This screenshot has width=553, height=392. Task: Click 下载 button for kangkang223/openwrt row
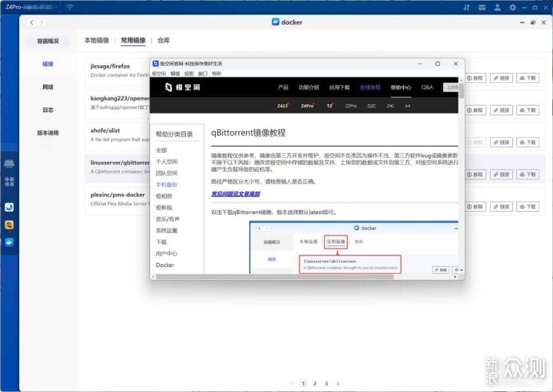coord(528,110)
